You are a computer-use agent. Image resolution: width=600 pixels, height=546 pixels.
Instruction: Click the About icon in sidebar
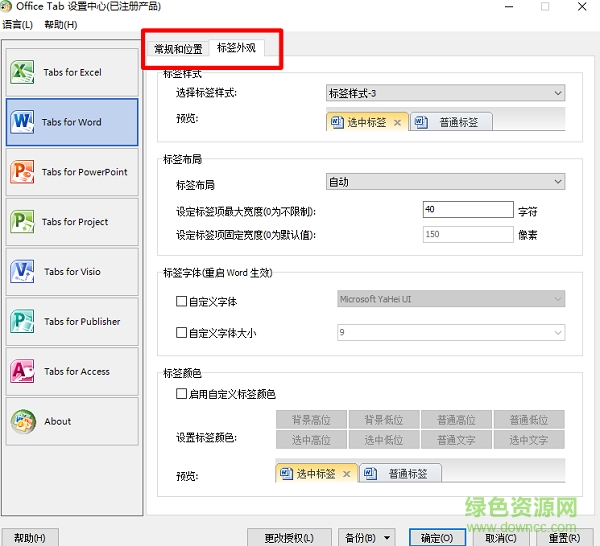coord(23,421)
